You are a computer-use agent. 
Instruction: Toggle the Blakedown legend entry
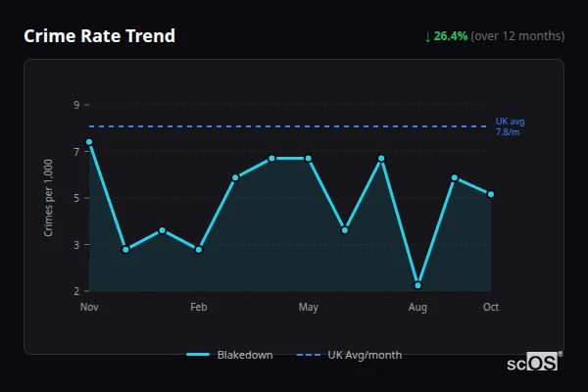pyautogui.click(x=229, y=355)
